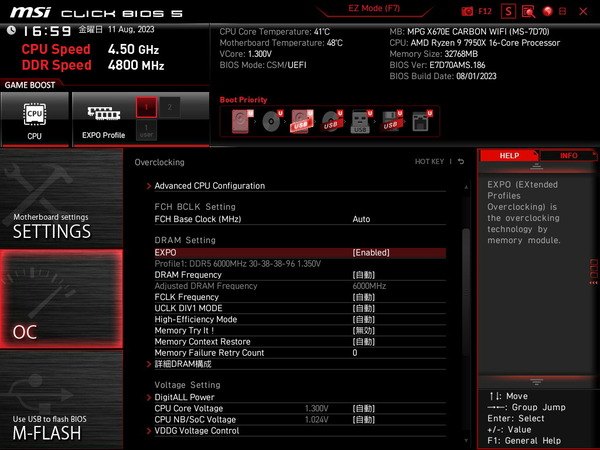Image resolution: width=600 pixels, height=450 pixels.
Task: Change the EXPO [Enabled] setting
Action: [371, 253]
